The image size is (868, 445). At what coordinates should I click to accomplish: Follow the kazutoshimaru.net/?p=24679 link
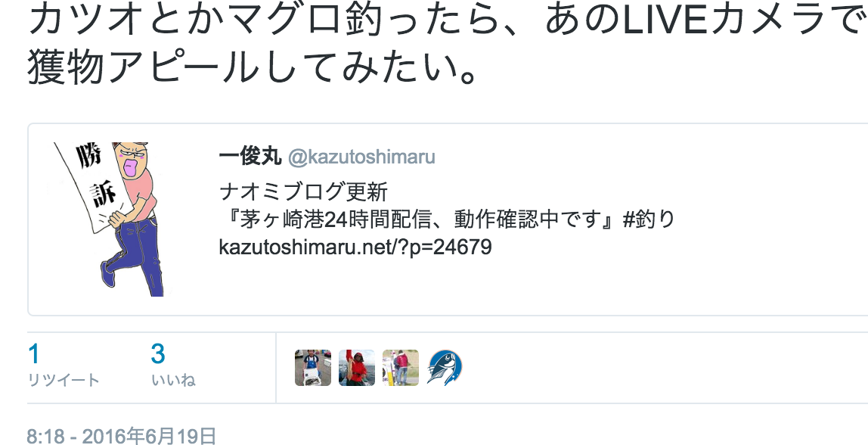point(355,247)
